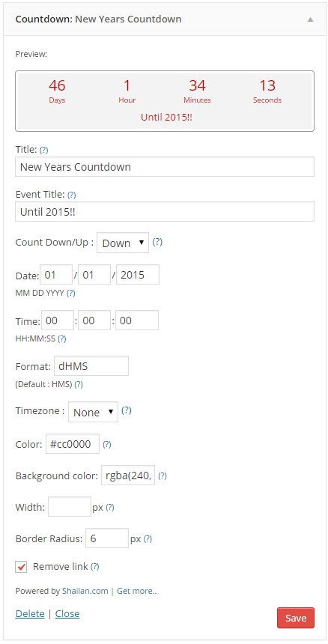Click the Save button
The width and height of the screenshot is (328, 644).
pyautogui.click(x=296, y=618)
